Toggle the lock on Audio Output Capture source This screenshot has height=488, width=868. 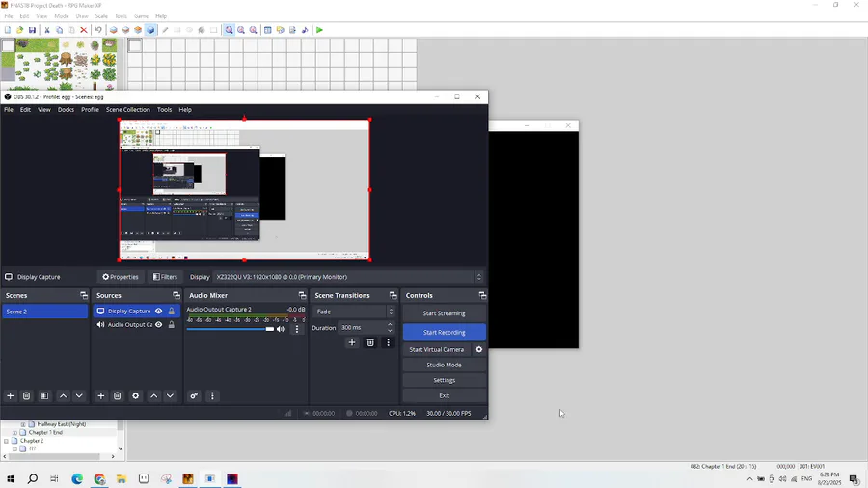(172, 325)
